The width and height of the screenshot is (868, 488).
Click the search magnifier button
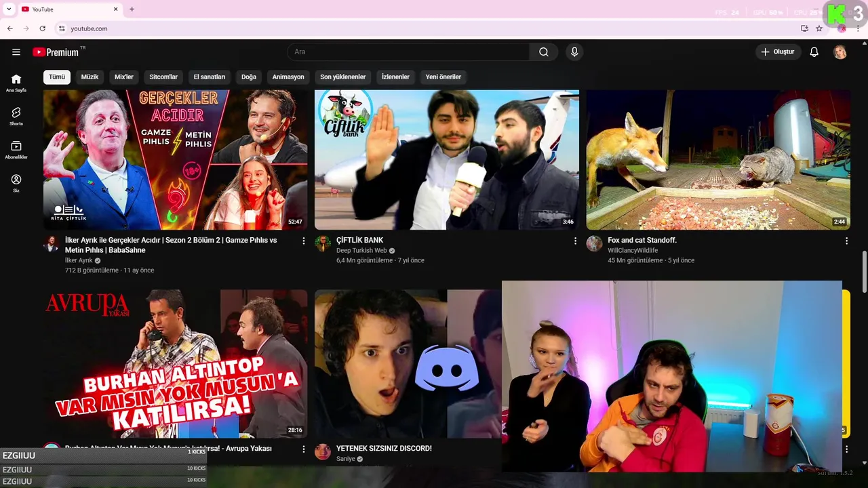(544, 52)
